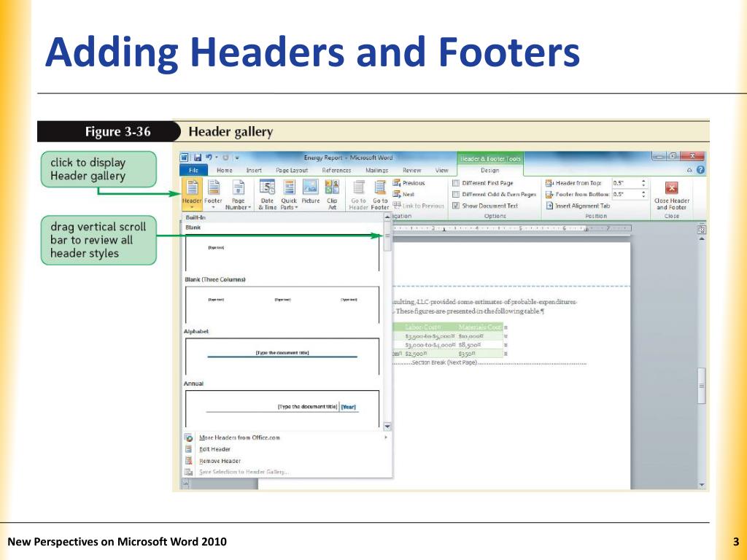Image resolution: width=747 pixels, height=560 pixels.
Task: Select the Alphabet header thumbnail
Action: click(282, 356)
